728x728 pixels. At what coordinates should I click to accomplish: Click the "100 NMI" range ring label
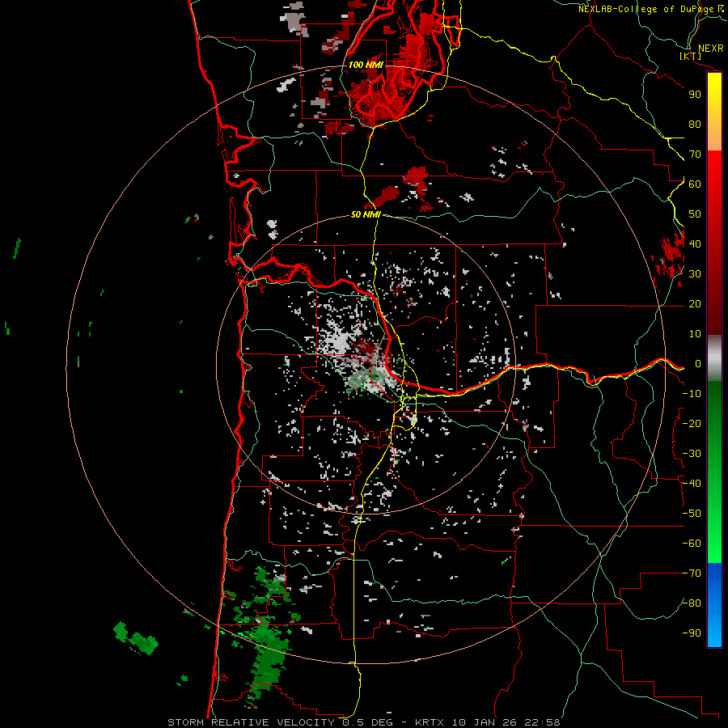366,65
